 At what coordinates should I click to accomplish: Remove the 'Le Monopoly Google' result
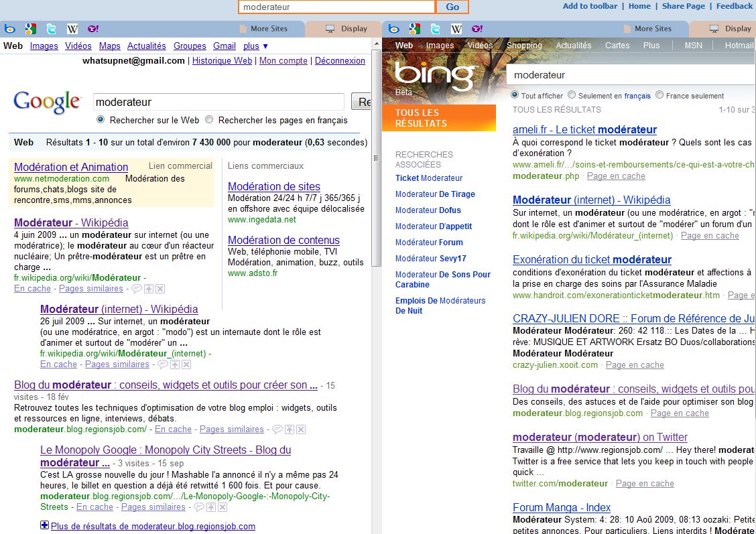(223, 507)
